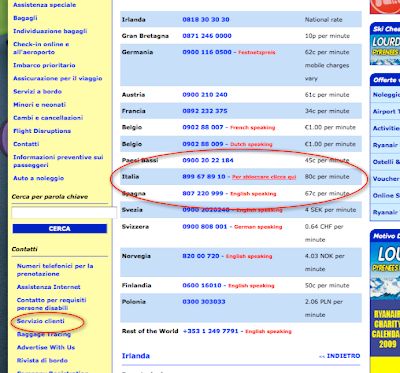Open Flight Disruptions link
The width and height of the screenshot is (400, 373).
42,131
